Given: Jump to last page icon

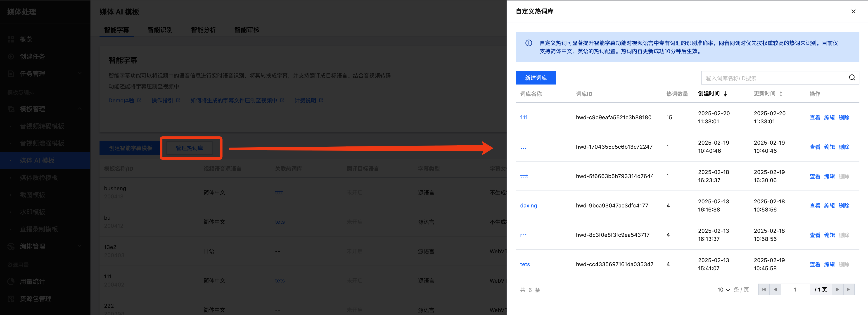Looking at the screenshot, I should click(849, 289).
